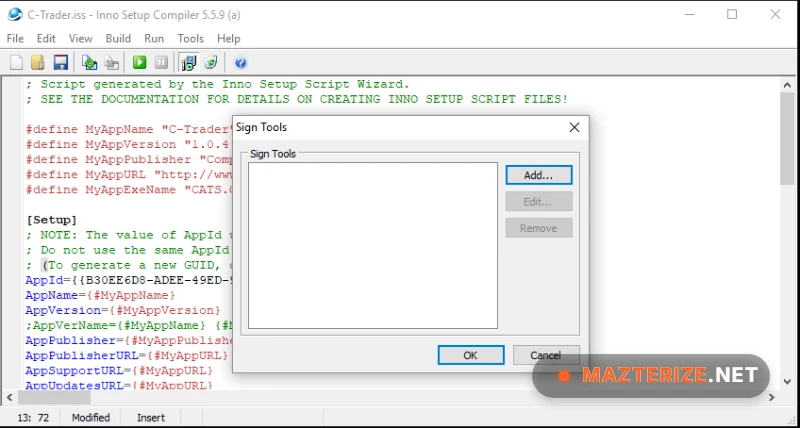800x428 pixels.
Task: Click the vertical scrollbar up arrow
Action: click(787, 85)
